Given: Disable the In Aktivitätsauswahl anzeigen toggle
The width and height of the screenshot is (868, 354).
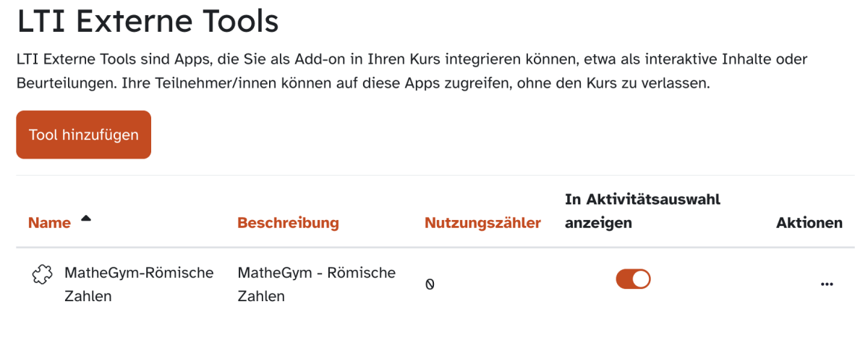Looking at the screenshot, I should tap(633, 279).
